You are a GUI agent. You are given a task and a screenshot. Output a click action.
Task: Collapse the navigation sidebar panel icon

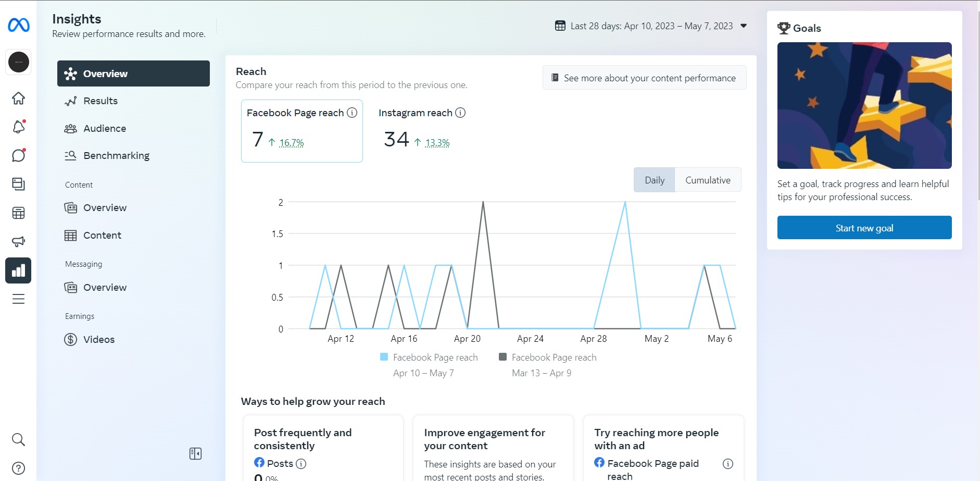(x=195, y=454)
